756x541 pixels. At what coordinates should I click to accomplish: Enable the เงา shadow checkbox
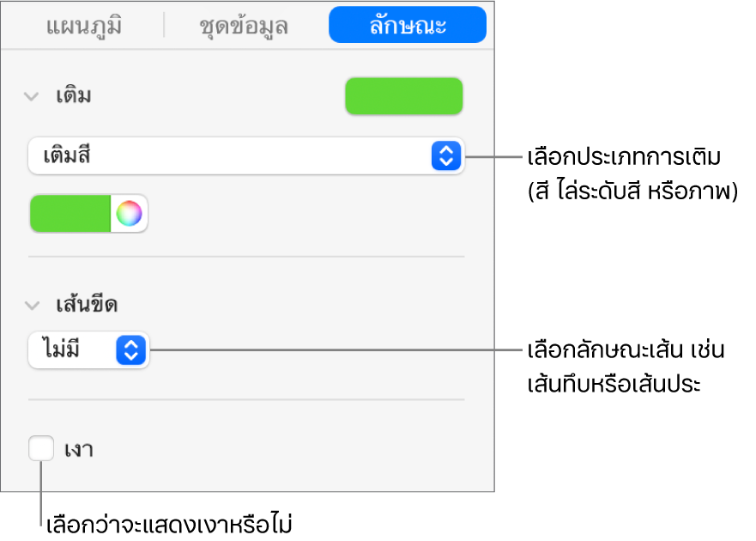(40, 449)
